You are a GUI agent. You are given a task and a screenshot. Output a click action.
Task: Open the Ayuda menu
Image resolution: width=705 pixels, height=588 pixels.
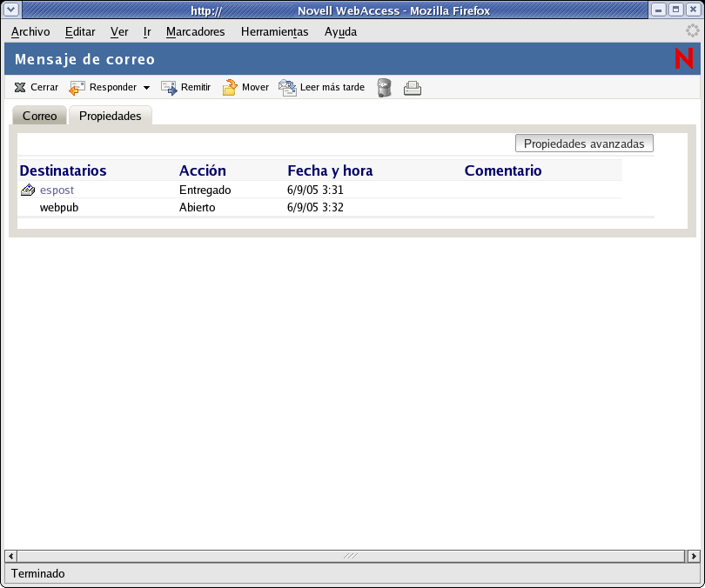click(x=341, y=32)
